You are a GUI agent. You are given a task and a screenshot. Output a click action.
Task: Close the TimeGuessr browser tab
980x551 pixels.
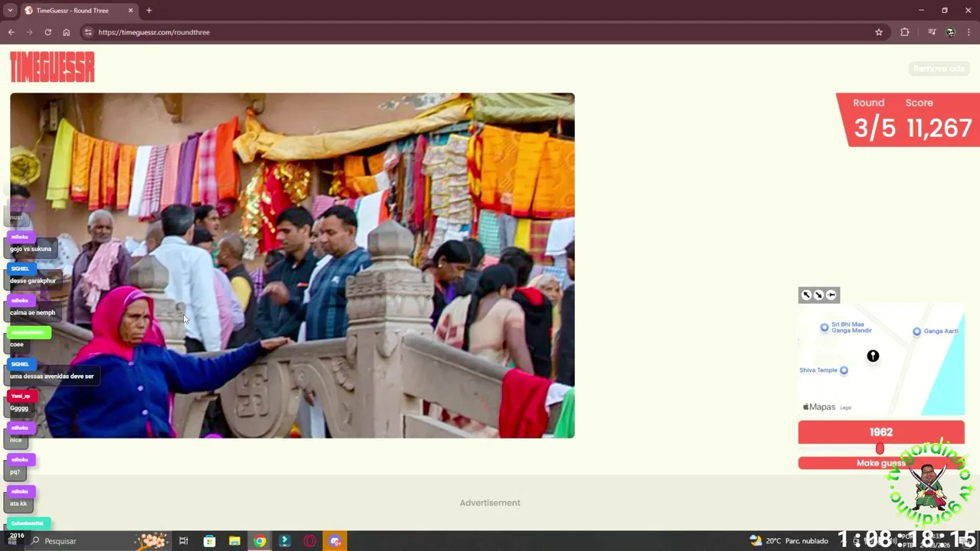click(130, 11)
